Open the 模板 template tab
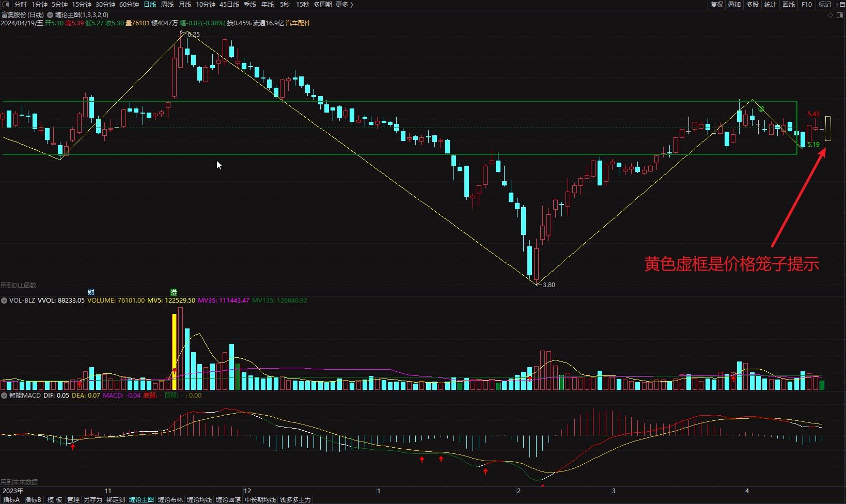 pyautogui.click(x=55, y=499)
